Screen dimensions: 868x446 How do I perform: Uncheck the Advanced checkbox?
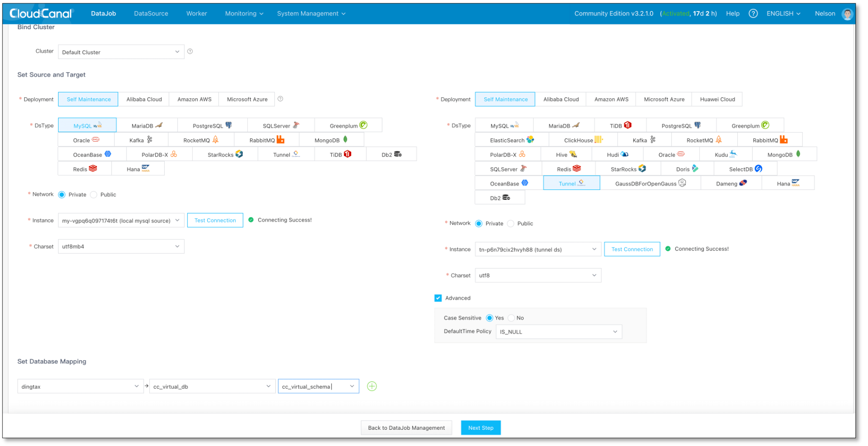click(438, 298)
